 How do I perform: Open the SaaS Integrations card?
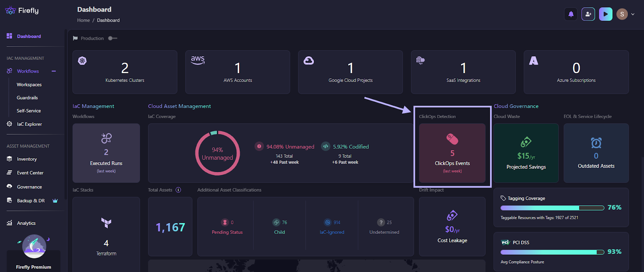[x=463, y=72]
